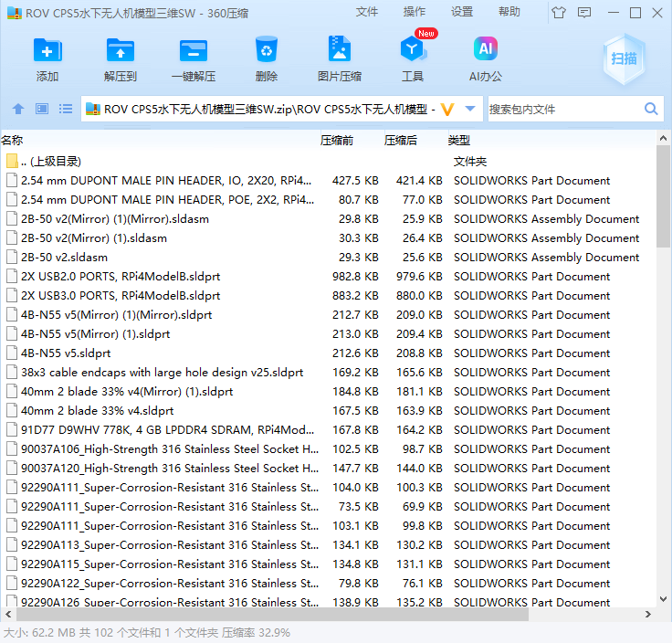Click the vertical scrollbar thumb
672x643 pixels.
click(663, 196)
